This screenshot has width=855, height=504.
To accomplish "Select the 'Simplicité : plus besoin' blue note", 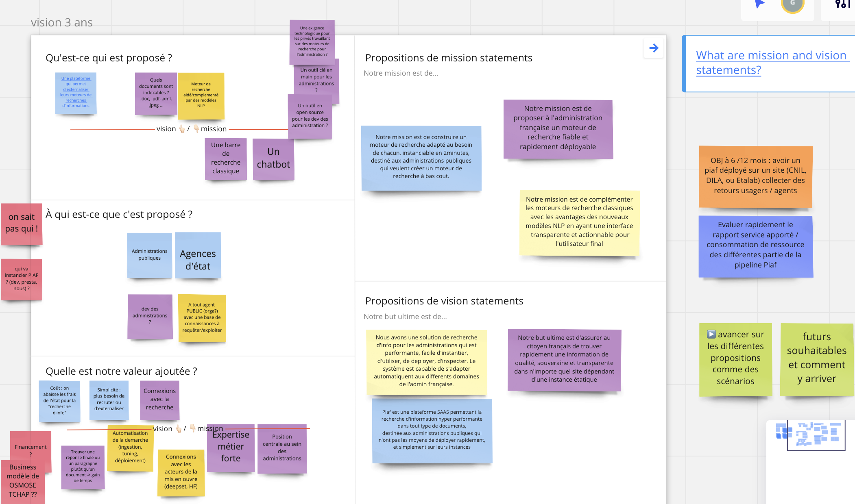I will (109, 400).
